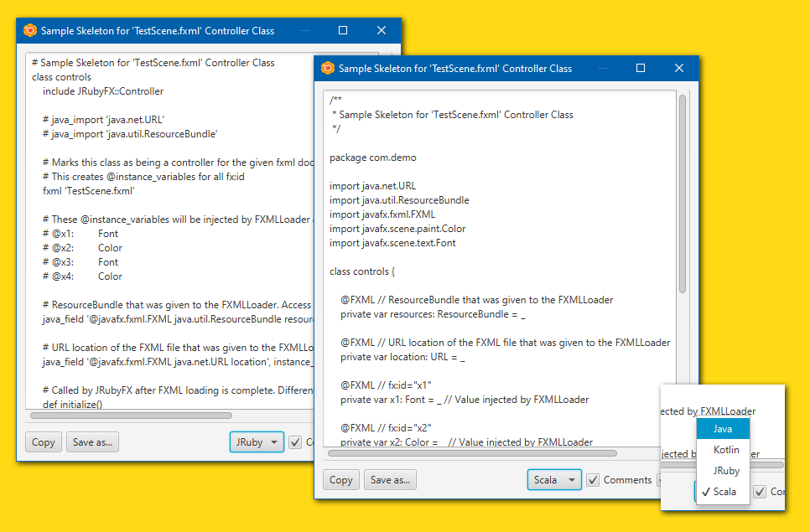Click 'include JRubyFX::Controller' line
This screenshot has width=810, height=532.
pyautogui.click(x=103, y=91)
